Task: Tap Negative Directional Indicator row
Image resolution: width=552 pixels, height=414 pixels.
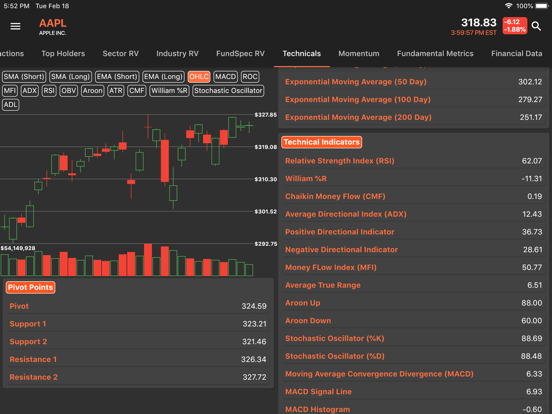Action: [x=414, y=250]
